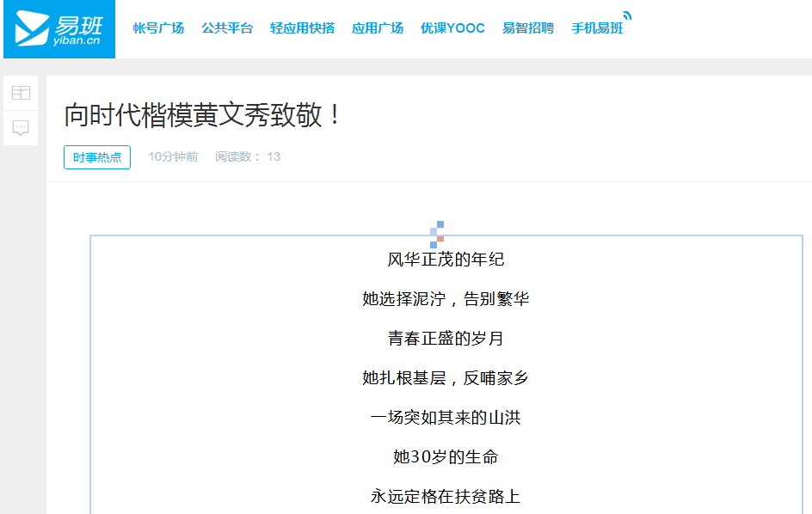Click the 10分钟前 timestamp
Image resolution: width=812 pixels, height=514 pixels.
point(173,156)
